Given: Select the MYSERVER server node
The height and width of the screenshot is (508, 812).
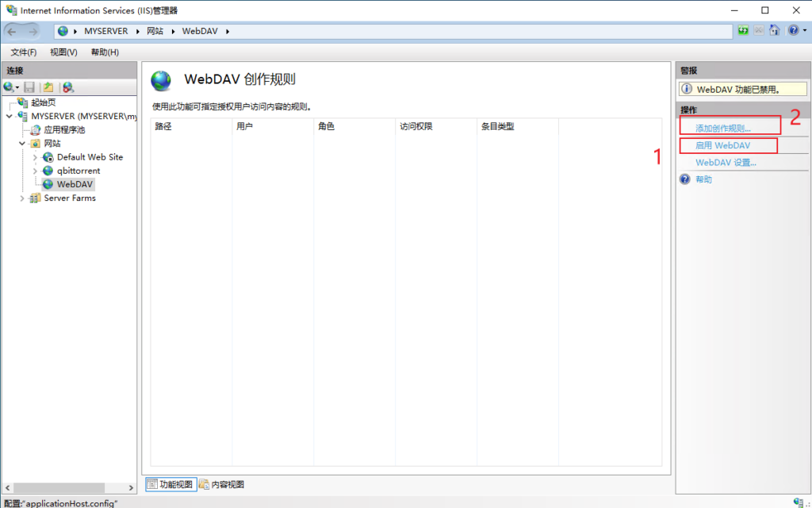Looking at the screenshot, I should click(x=82, y=116).
